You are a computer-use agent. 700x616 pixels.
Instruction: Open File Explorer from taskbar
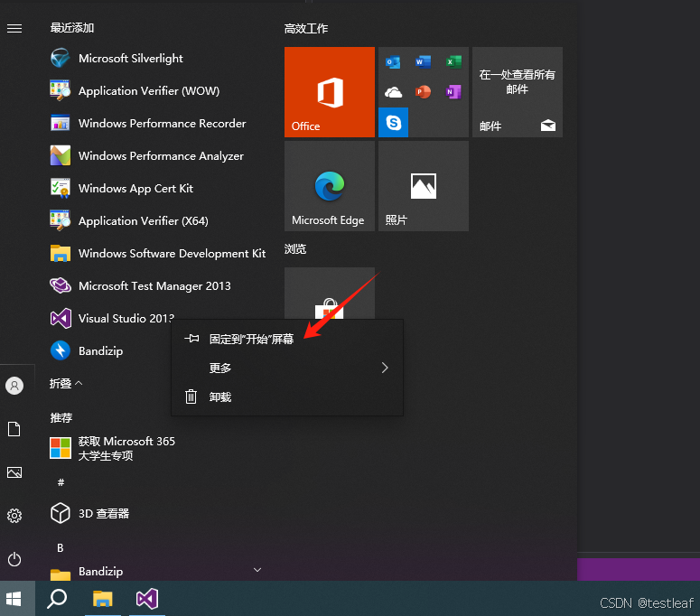click(x=103, y=599)
